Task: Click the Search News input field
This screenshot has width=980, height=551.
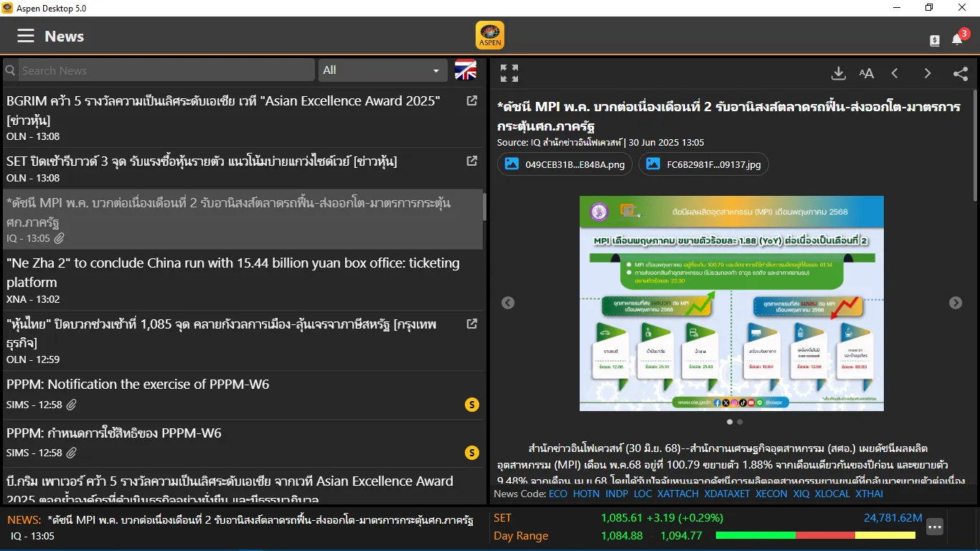Action: 166,70
